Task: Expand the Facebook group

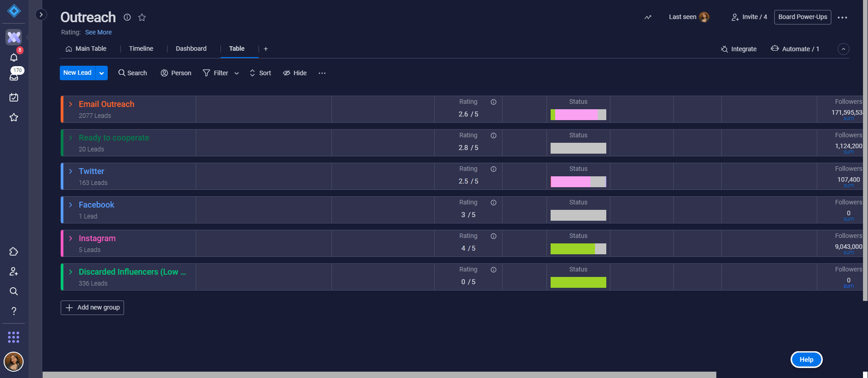Action: pyautogui.click(x=71, y=205)
